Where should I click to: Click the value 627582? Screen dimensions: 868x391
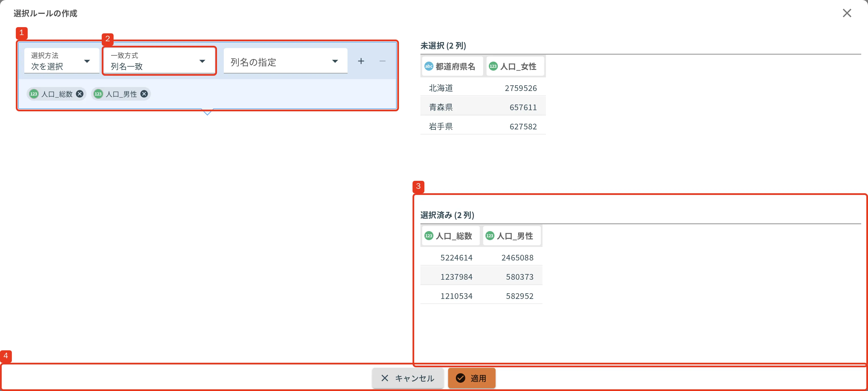523,127
